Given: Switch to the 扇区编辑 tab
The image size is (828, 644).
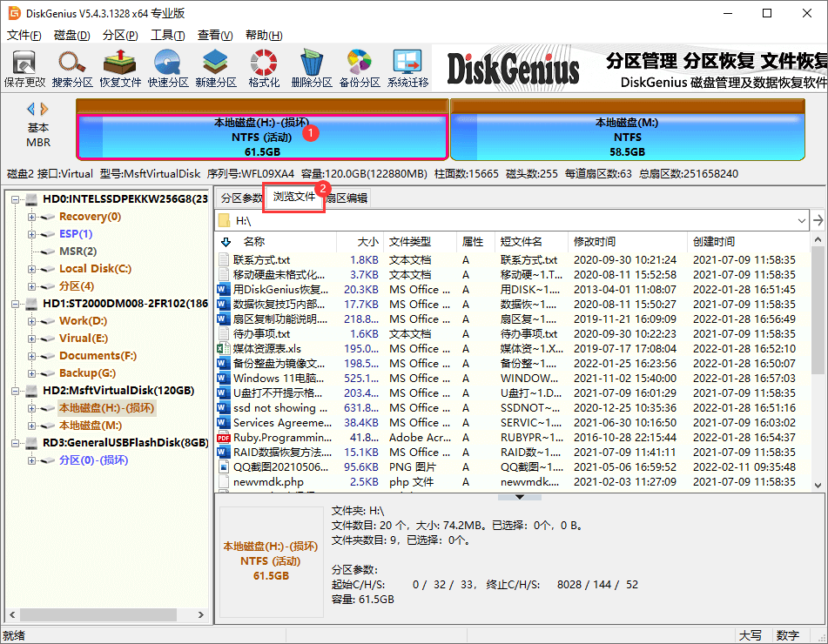Looking at the screenshot, I should coord(347,198).
